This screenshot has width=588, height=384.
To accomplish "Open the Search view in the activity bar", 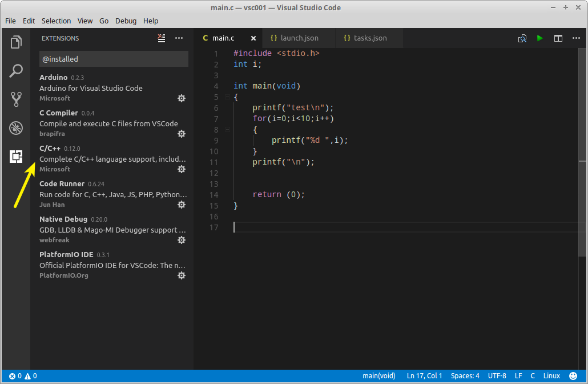I will (x=16, y=70).
